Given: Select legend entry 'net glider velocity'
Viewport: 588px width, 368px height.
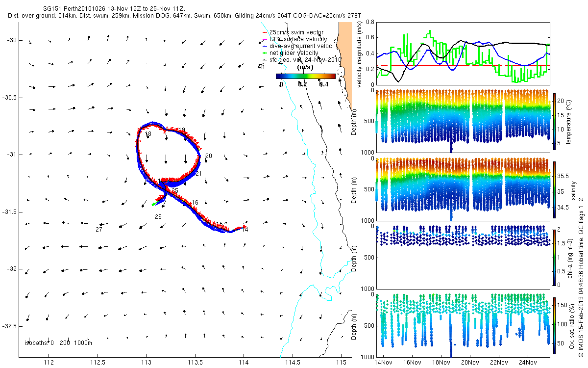Looking at the screenshot, I should point(294,53).
